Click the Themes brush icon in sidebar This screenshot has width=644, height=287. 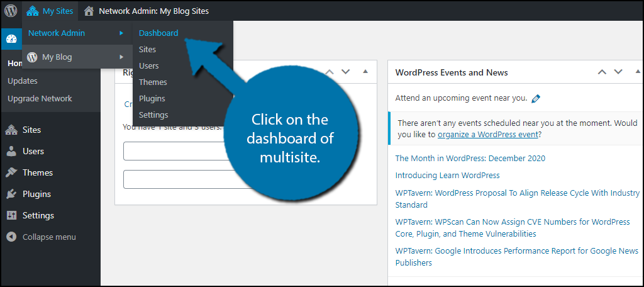pyautogui.click(x=11, y=172)
